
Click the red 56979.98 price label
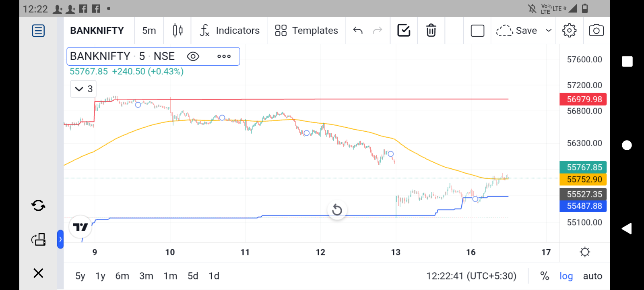(x=583, y=99)
